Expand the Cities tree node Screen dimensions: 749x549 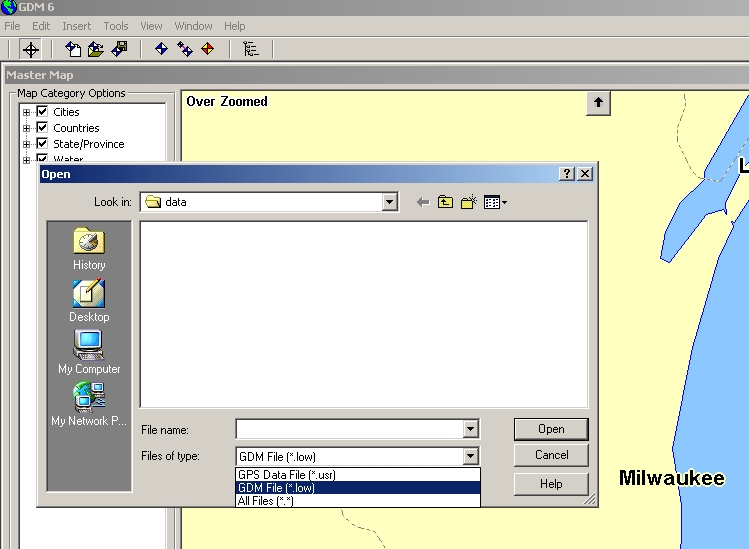[x=27, y=112]
